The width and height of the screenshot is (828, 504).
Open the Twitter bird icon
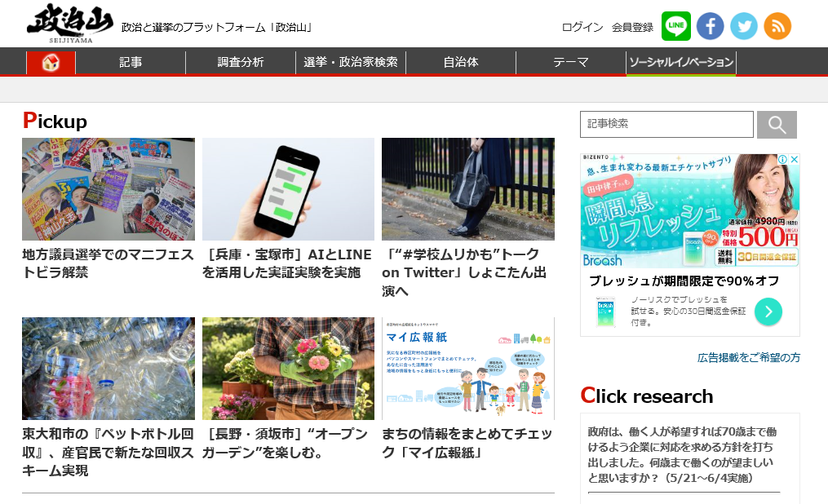743,26
